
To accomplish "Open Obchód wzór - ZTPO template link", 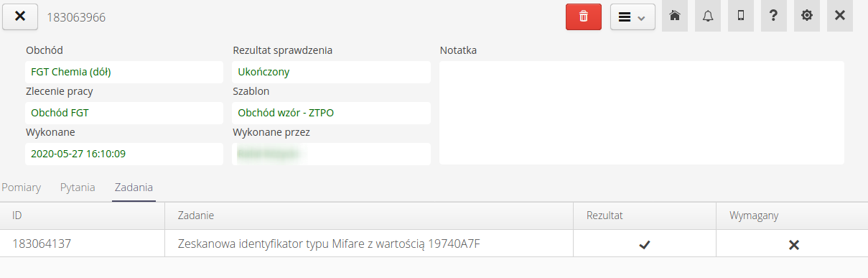I will (x=286, y=113).
